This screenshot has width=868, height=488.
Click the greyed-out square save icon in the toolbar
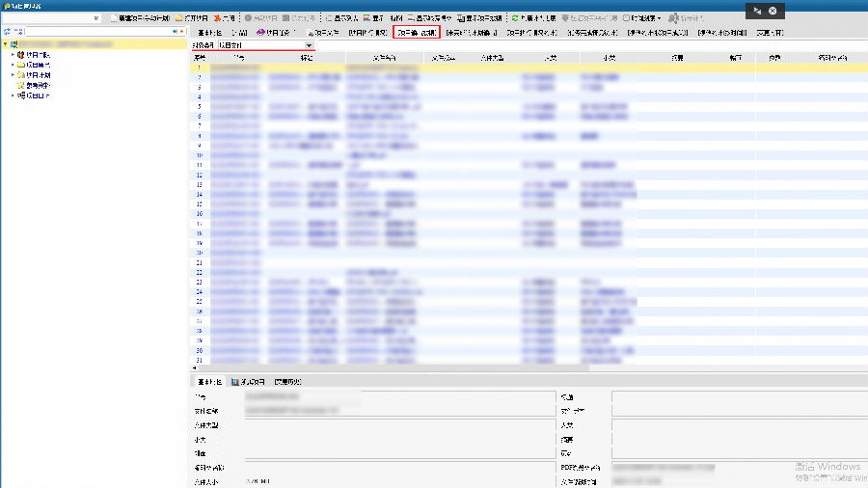tap(286, 18)
